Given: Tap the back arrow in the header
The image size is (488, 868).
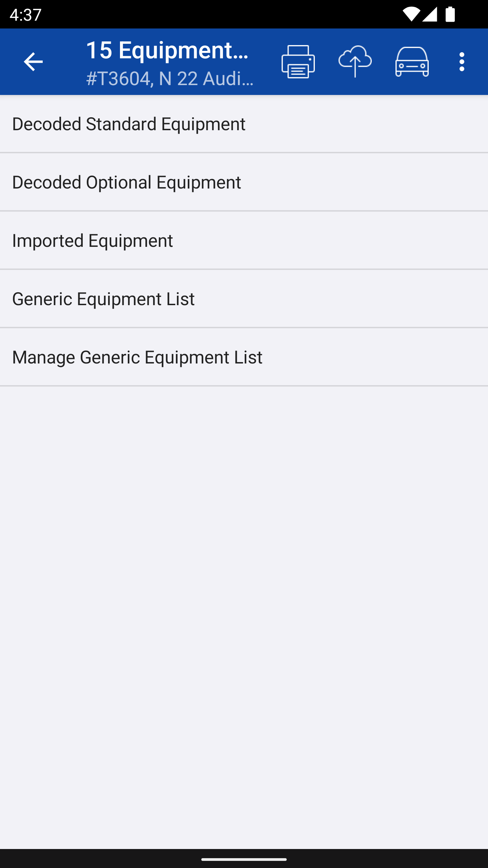Looking at the screenshot, I should point(33,62).
